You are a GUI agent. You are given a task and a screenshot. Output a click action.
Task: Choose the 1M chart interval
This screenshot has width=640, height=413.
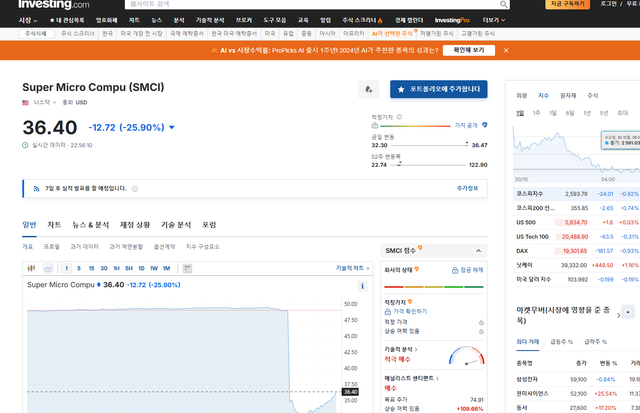point(166,268)
